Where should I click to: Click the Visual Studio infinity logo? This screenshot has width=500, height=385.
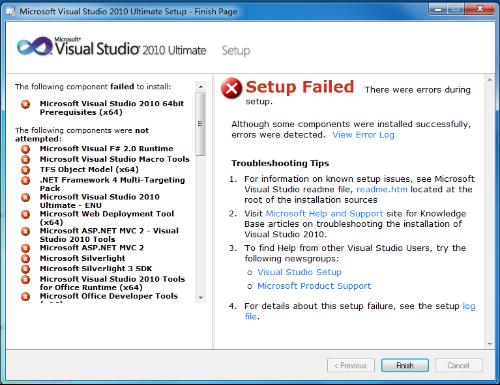tap(35, 46)
